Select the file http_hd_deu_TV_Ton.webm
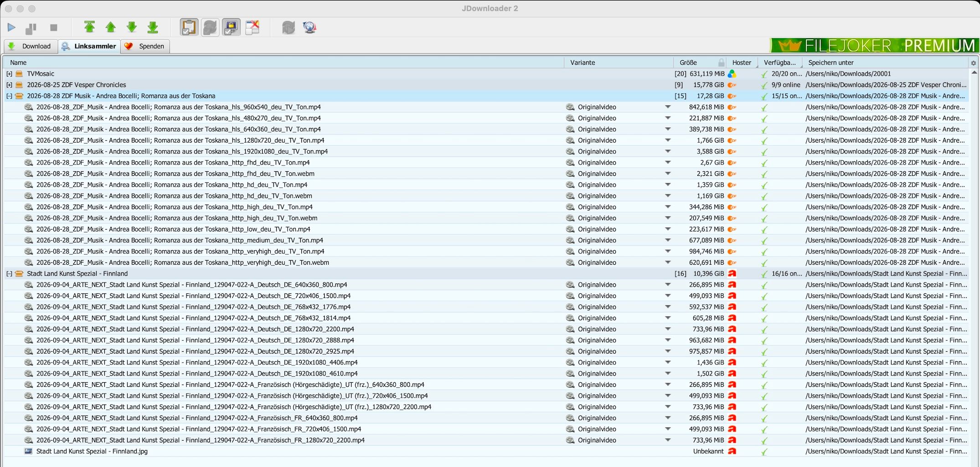This screenshot has height=467, width=980. (174, 196)
